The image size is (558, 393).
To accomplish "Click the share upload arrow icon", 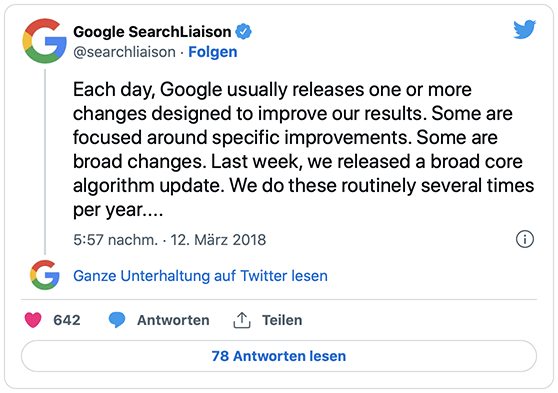I will tap(242, 320).
